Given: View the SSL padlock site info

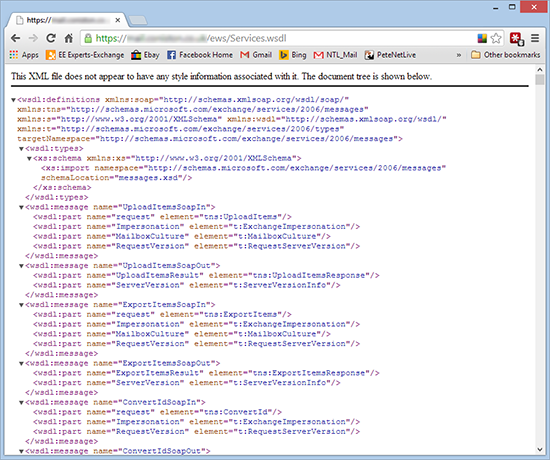Looking at the screenshot, I should [x=88, y=38].
